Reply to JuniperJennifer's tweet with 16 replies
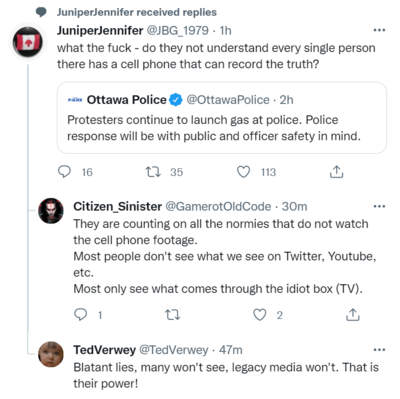400x399 pixels. pos(64,172)
